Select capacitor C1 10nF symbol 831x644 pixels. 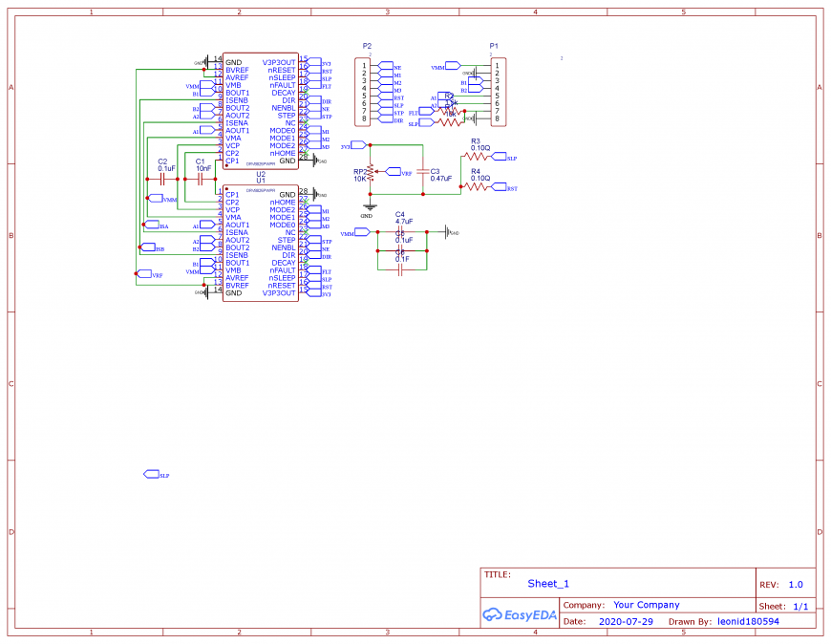click(200, 179)
